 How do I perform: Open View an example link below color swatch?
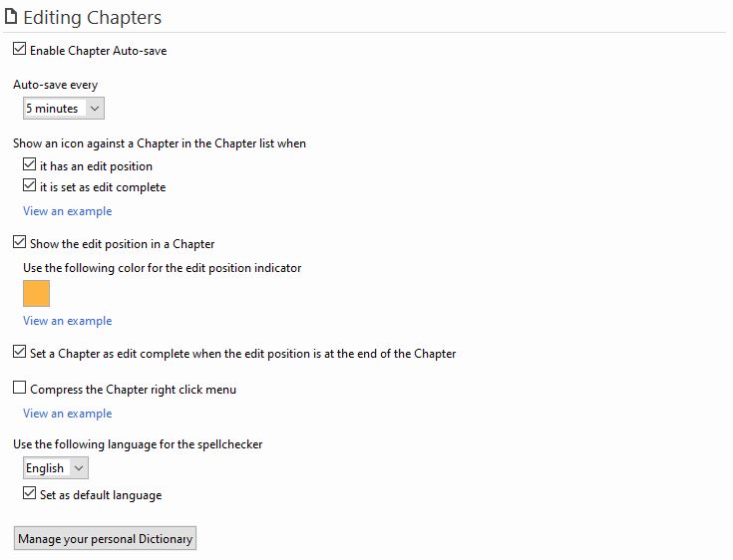68,321
